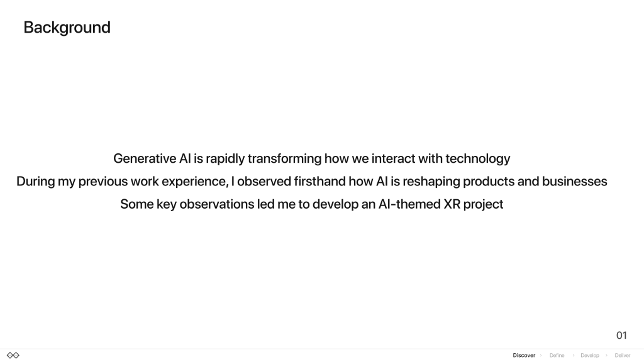Viewport: 644px width, 362px height.
Task: Click the word firsthand in second line
Action: point(319,182)
